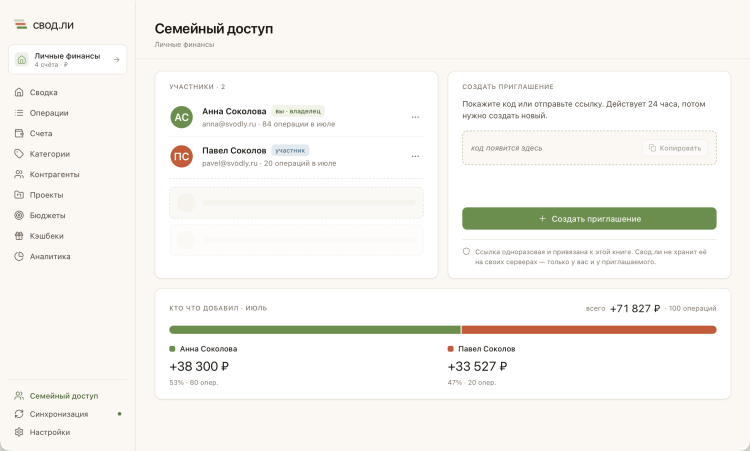Click the Копировать button
The width and height of the screenshot is (750, 451).
click(675, 148)
